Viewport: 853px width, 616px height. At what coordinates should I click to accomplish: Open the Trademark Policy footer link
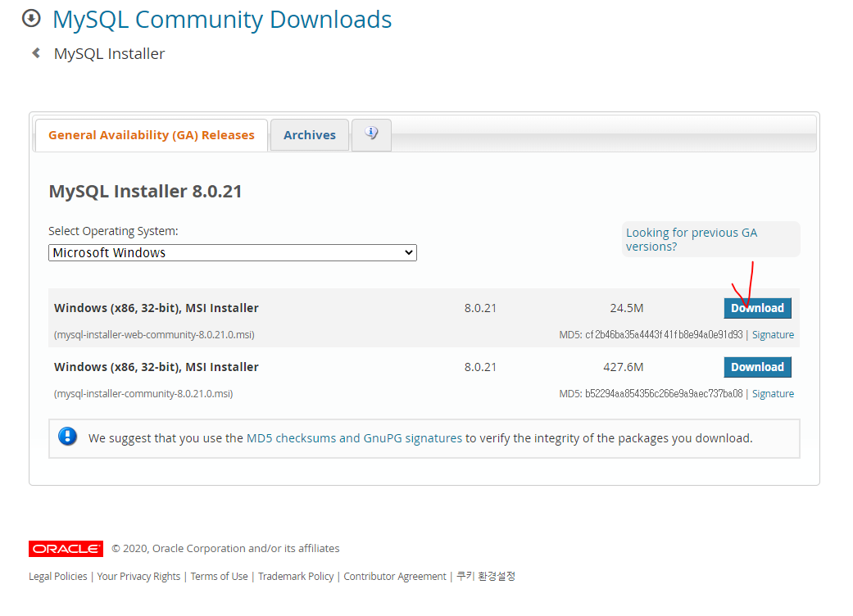click(296, 577)
